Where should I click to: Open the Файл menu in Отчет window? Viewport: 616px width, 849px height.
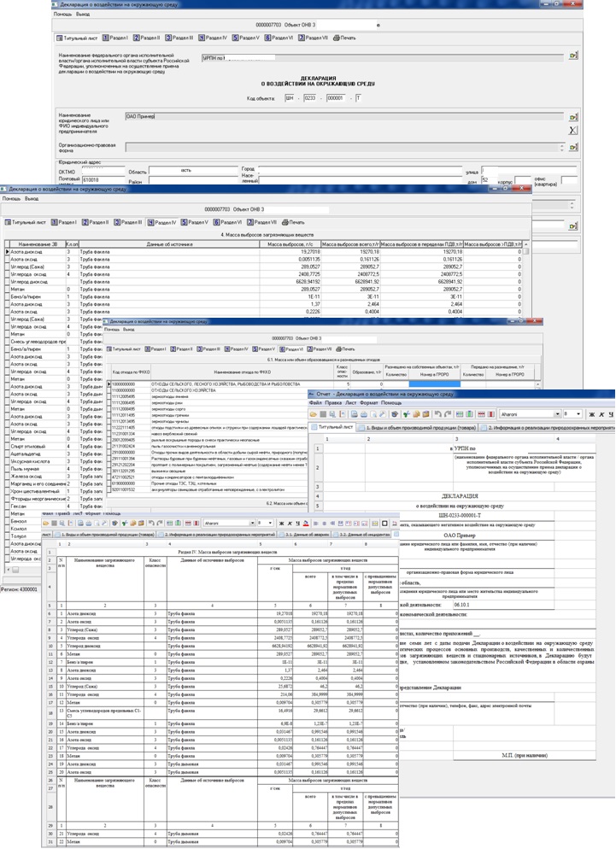pos(314,402)
